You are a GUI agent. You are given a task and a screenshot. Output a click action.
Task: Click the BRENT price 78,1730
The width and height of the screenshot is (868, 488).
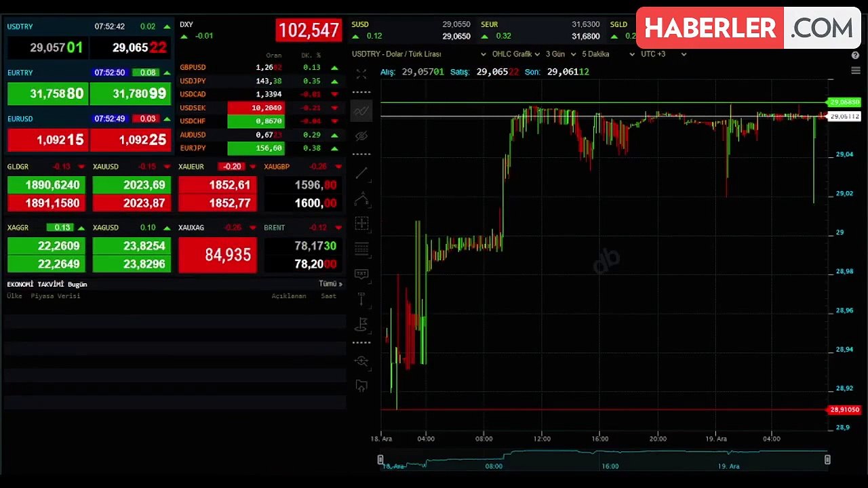[x=303, y=246]
